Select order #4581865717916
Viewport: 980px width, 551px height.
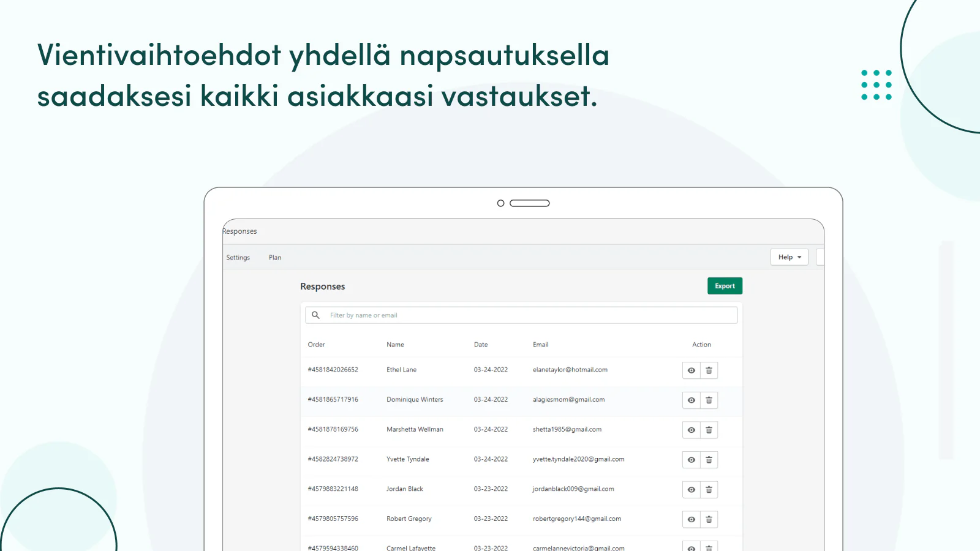[x=333, y=400]
